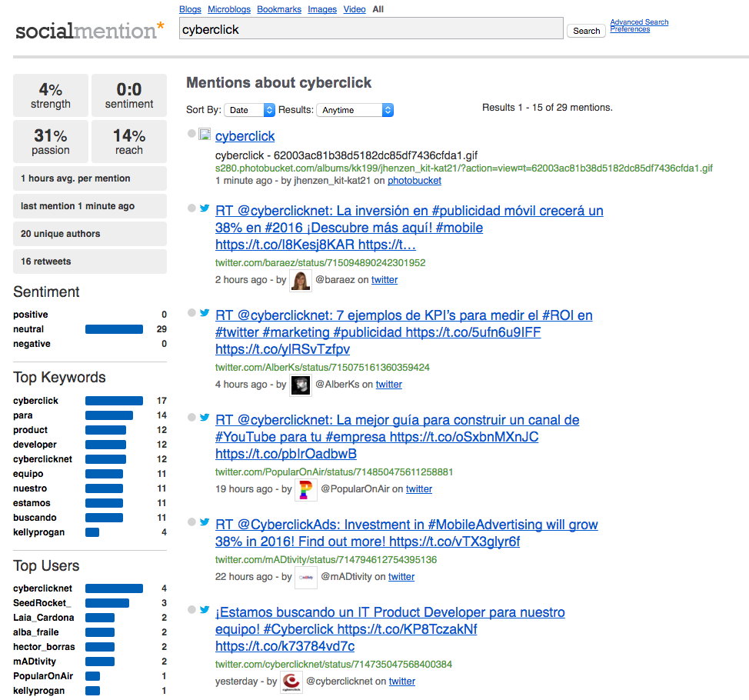Select the All tab
Image resolution: width=749 pixels, height=700 pixels.
point(378,9)
